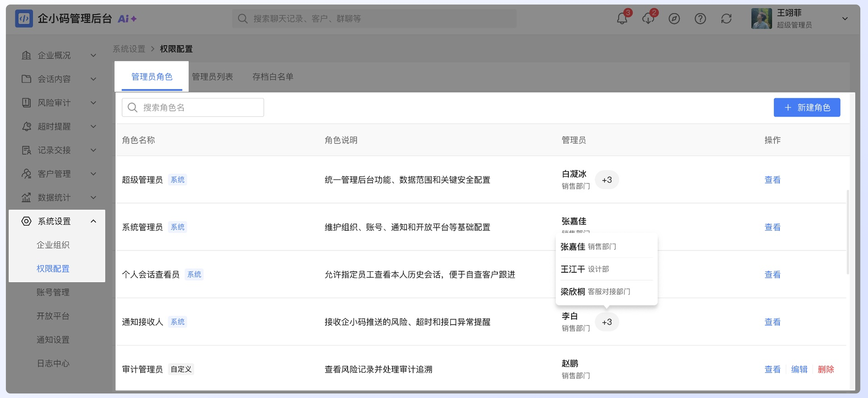868x398 pixels.
Task: Select 梁欣桐 in the popup list
Action: (606, 292)
